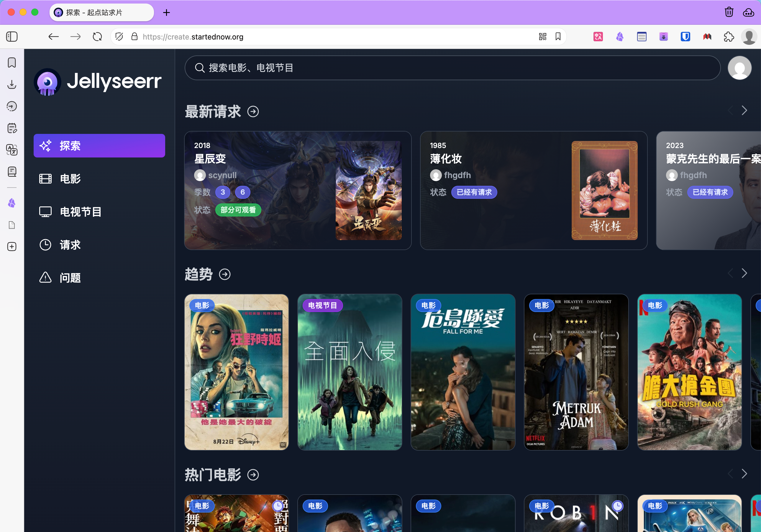761x532 pixels.
Task: Open the cloud sync icon in tab bar
Action: click(x=749, y=12)
